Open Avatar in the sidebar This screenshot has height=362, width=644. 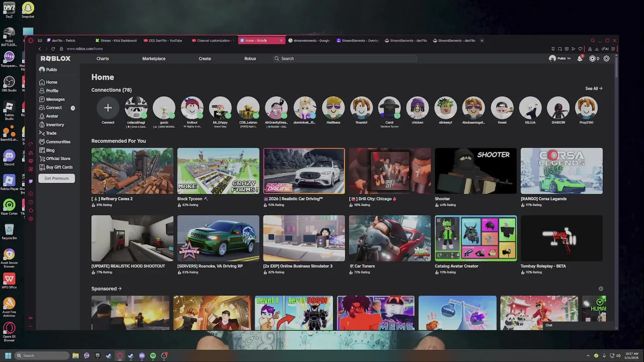pos(49,116)
